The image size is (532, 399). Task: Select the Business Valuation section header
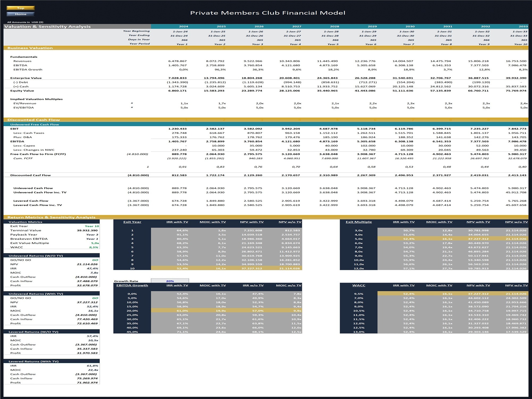(30, 48)
